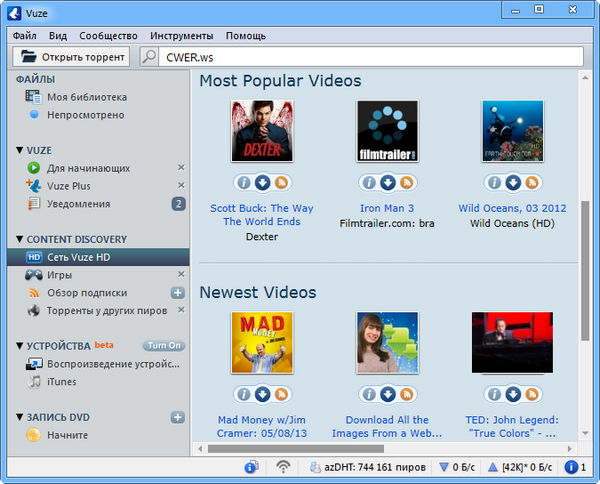The width and height of the screenshot is (600, 484).
Task: Click the upload speed [42K]* indicator
Action: point(520,467)
